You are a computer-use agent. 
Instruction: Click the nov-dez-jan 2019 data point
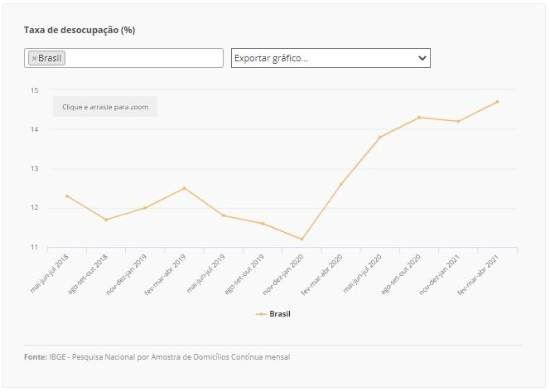pyautogui.click(x=145, y=208)
